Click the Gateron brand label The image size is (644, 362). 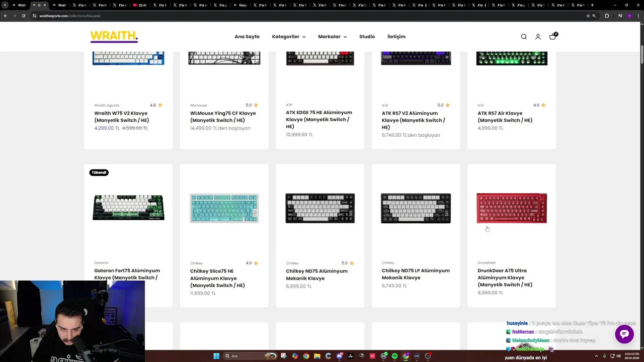pyautogui.click(x=101, y=263)
